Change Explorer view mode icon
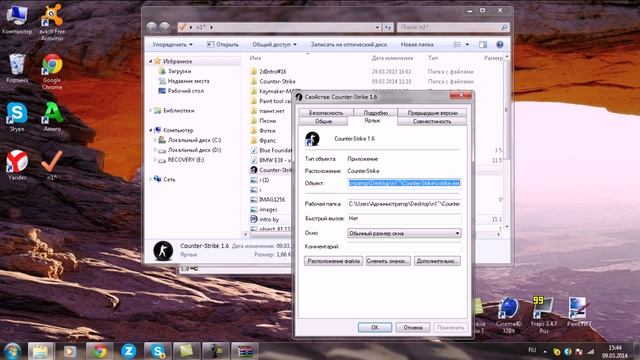 (x=458, y=44)
